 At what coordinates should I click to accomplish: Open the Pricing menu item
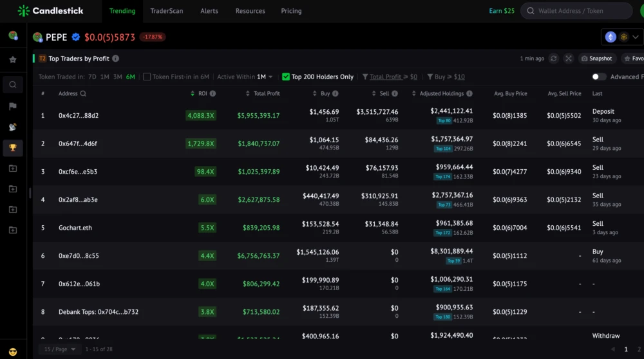291,11
